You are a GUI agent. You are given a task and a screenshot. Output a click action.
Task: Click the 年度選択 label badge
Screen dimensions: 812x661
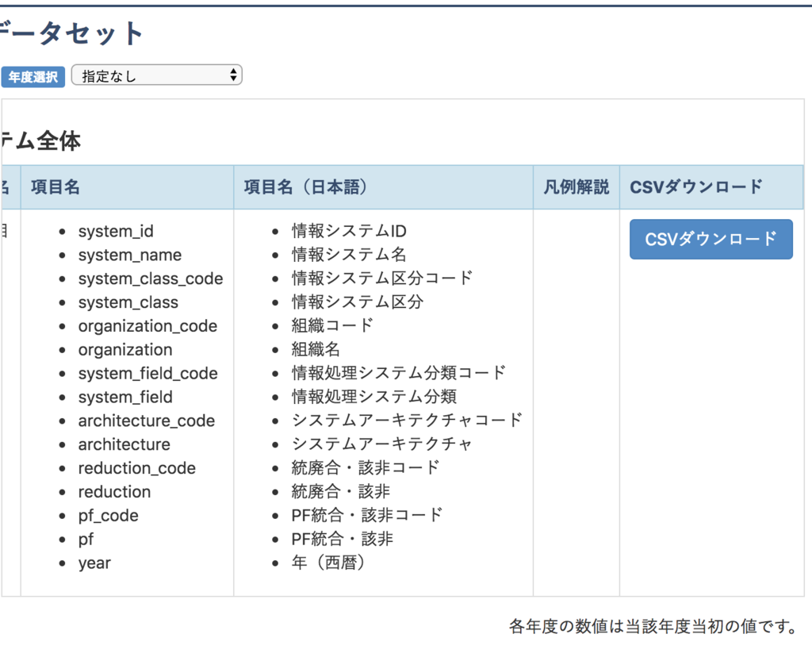tap(33, 77)
